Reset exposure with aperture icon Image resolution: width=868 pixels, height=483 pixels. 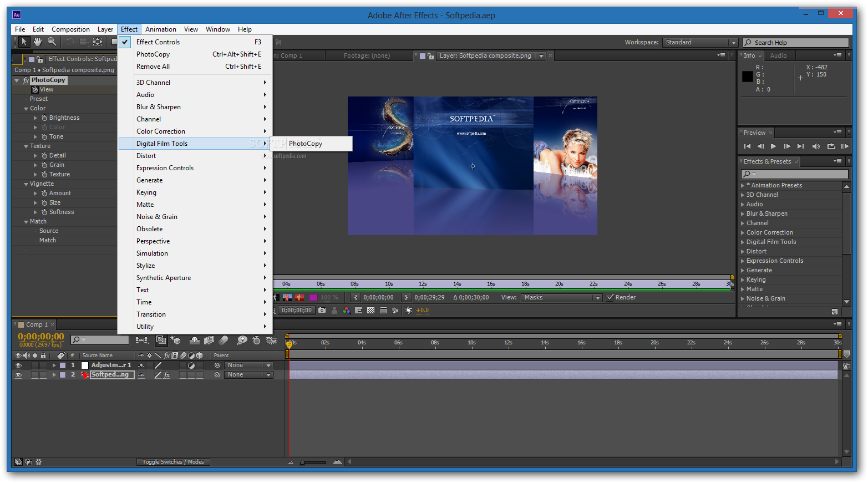point(408,311)
